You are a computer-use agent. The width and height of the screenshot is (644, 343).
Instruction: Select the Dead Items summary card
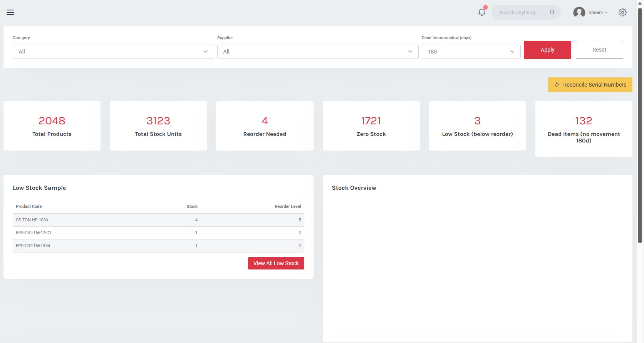pyautogui.click(x=584, y=129)
